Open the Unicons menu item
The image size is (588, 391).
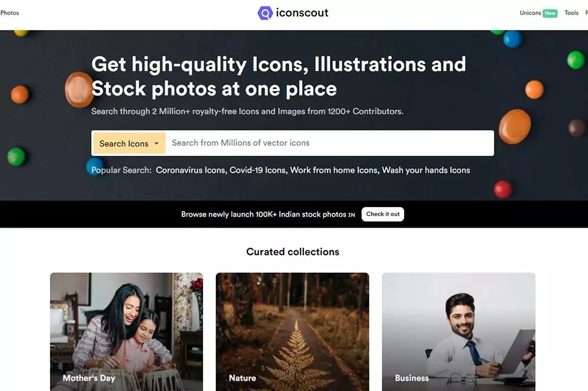click(x=530, y=13)
